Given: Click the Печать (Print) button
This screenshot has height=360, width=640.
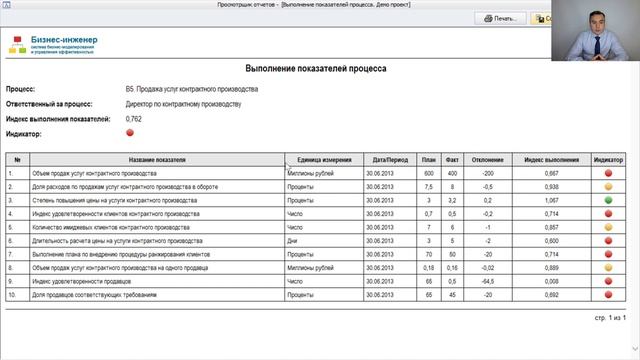Looking at the screenshot, I should 500,18.
